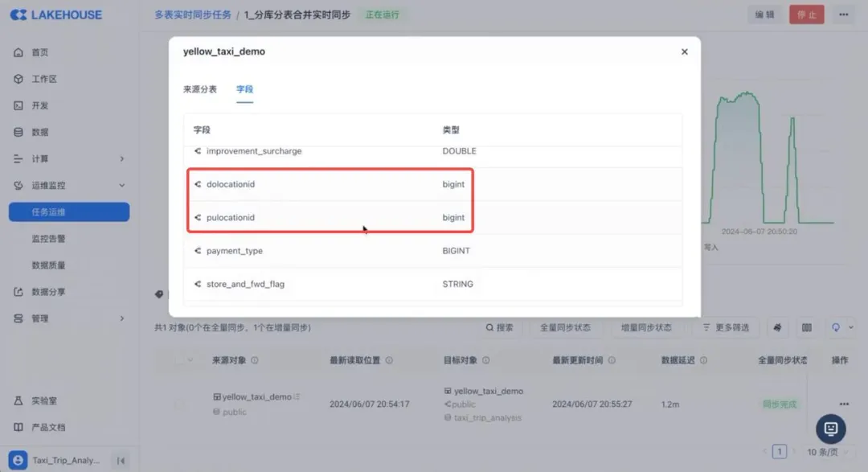Screen dimensions: 868x472
Task: Expand the 计算 menu chevron
Action: [122, 159]
